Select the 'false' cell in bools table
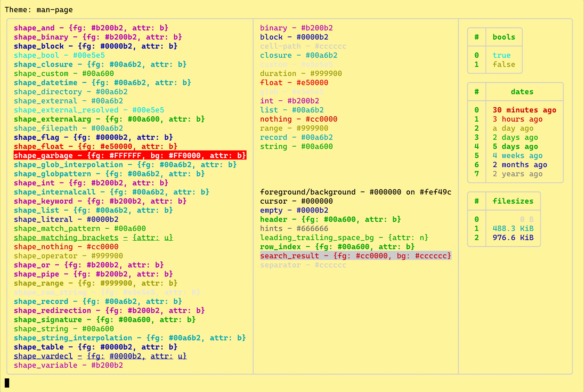Screen dimensions: 584x392 click(504, 65)
